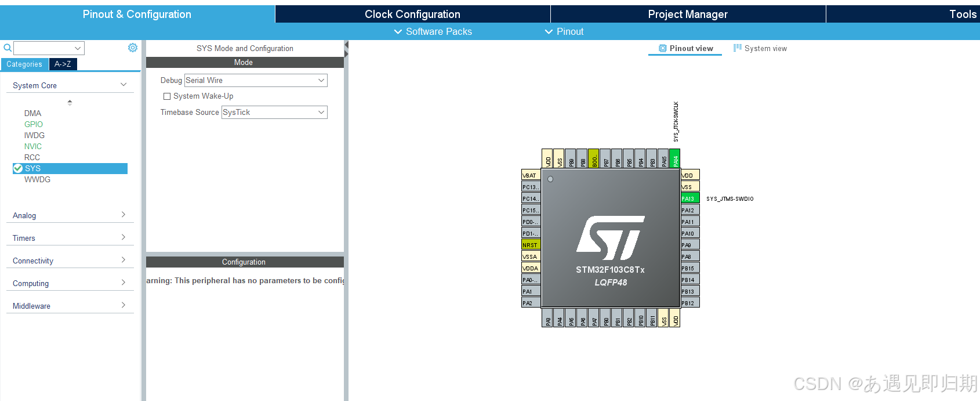This screenshot has height=401, width=980.
Task: Click the PA11 pin on the chip
Action: [690, 222]
